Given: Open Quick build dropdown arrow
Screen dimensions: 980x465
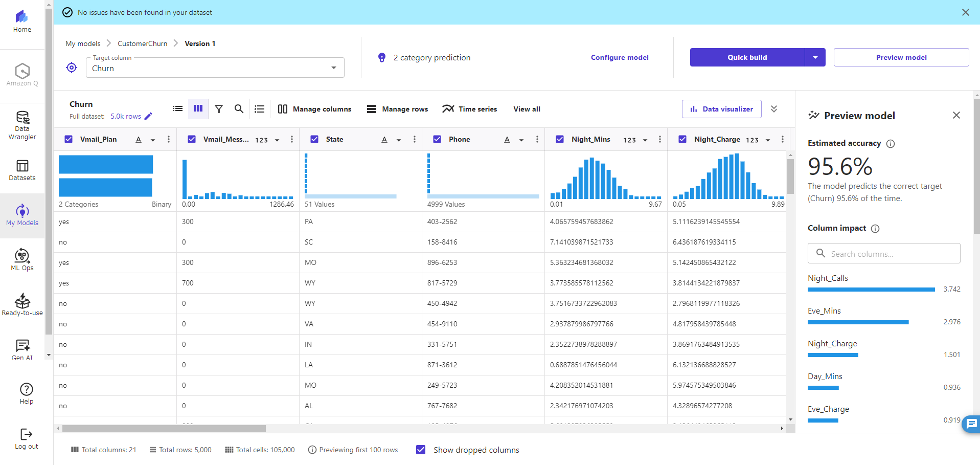Looking at the screenshot, I should click(x=815, y=57).
